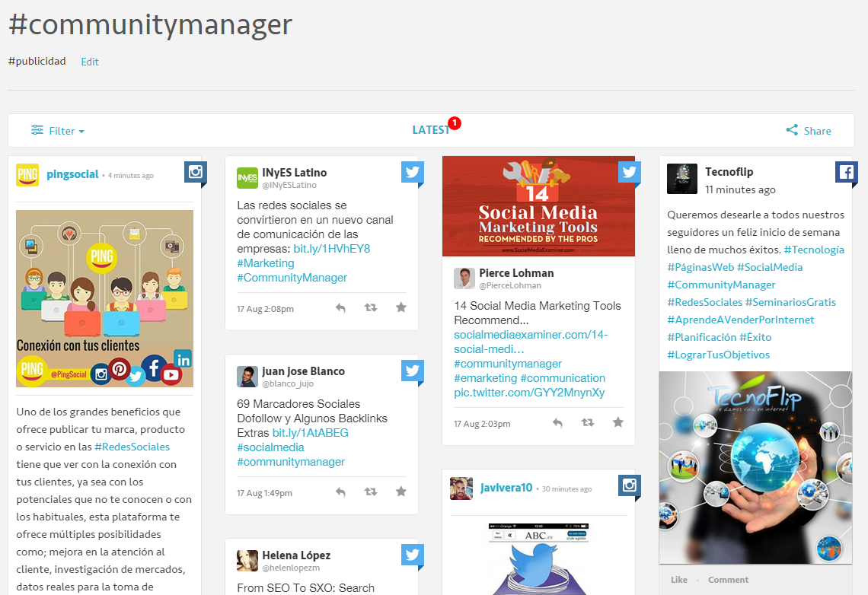Open the bit.ly/1HVhEY8 link
The width and height of the screenshot is (868, 595).
pyautogui.click(x=331, y=249)
